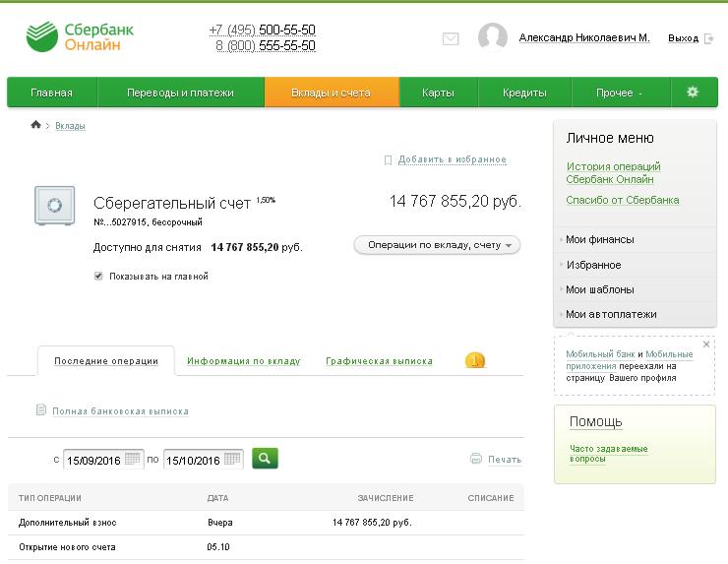This screenshot has width=728, height=564.
Task: Open the start date calendar picker
Action: (x=133, y=460)
